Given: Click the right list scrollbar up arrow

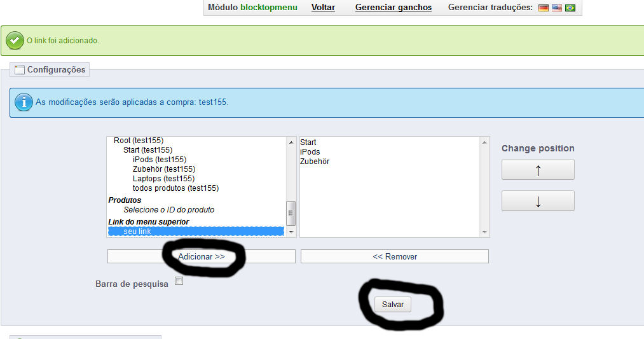Looking at the screenshot, I should [x=484, y=142].
